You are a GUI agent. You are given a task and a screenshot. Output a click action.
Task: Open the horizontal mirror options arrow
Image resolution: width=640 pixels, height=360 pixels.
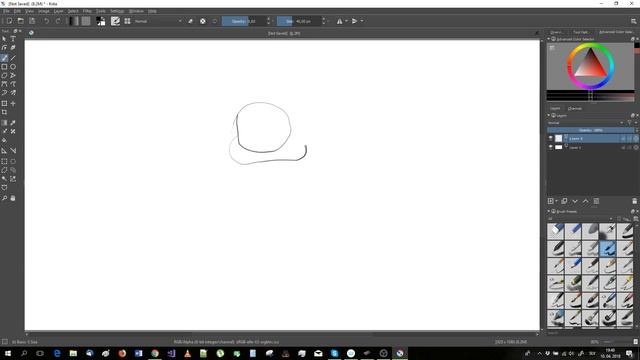[347, 21]
